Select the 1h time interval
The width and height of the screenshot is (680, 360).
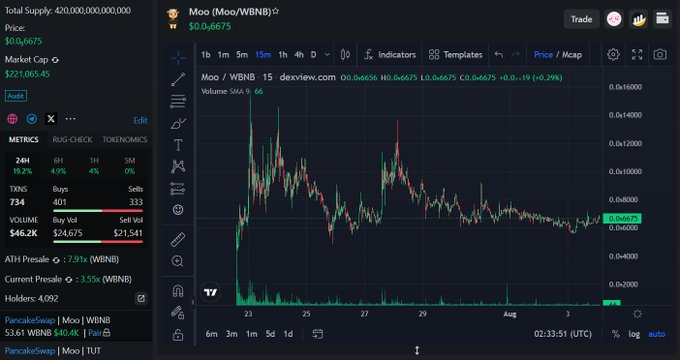[283, 55]
